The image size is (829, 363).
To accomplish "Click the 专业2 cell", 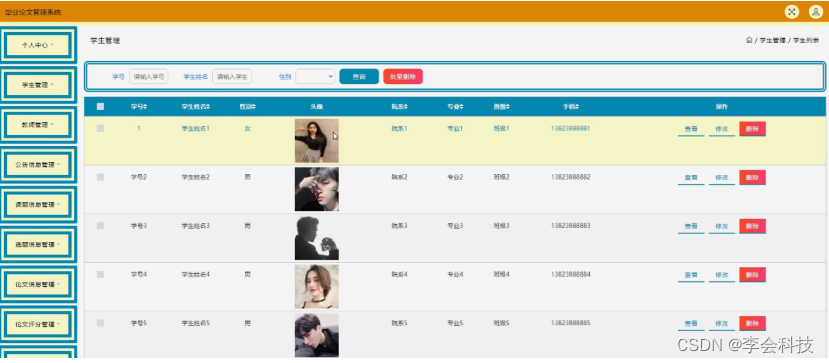I will coord(455,177).
